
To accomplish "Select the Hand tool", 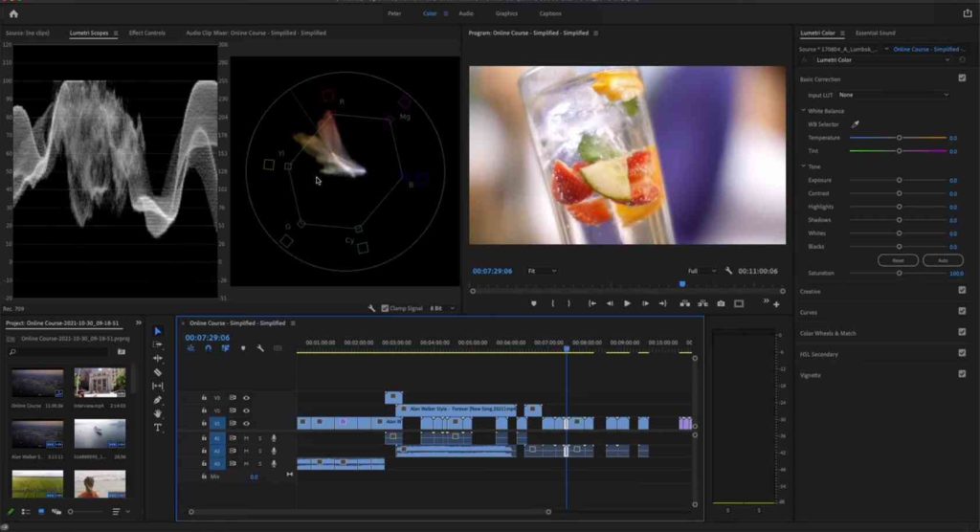I will click(158, 413).
